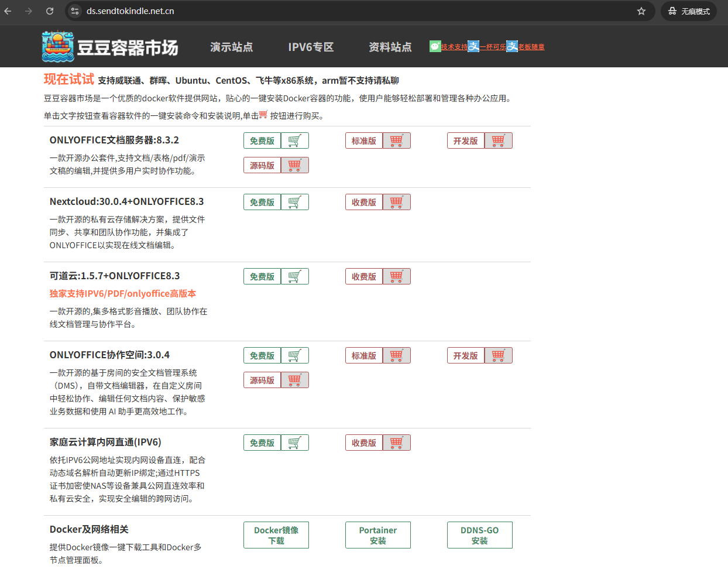
Task: Click 标准版 for ONLYOFFICE文档服务器
Action: 364,140
